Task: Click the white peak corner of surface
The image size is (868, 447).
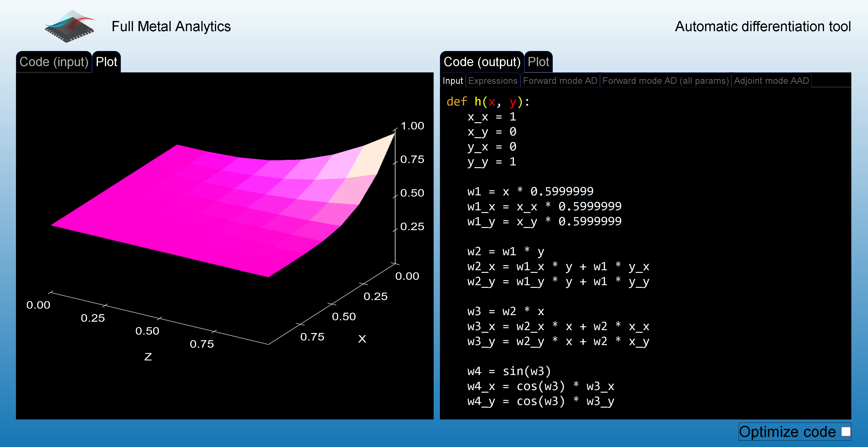Action: point(374,155)
